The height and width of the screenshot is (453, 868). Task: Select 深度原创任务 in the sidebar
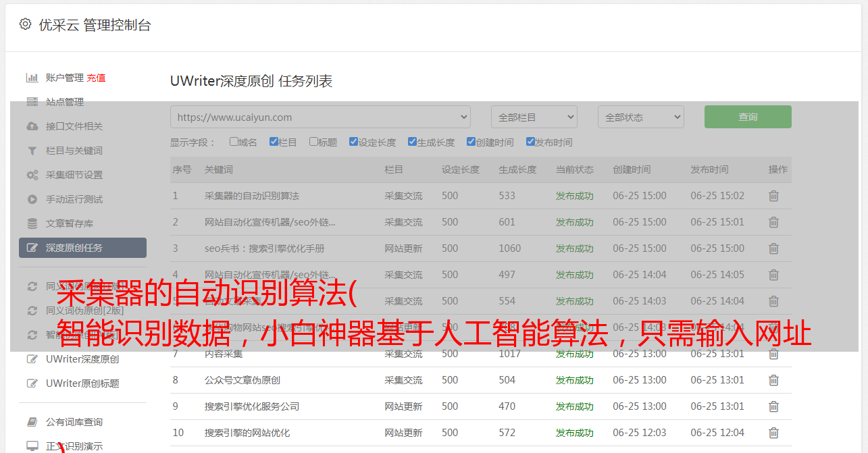(82, 248)
